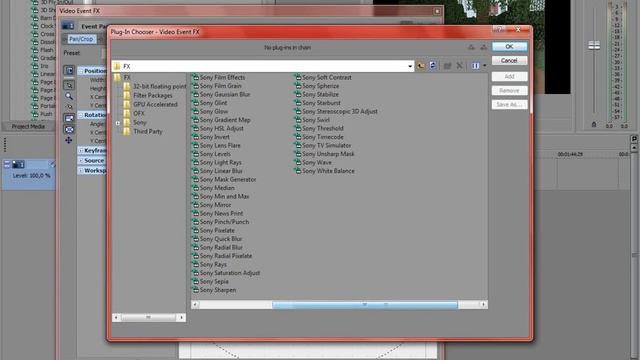The height and width of the screenshot is (360, 640).
Task: Click the move plug-in right icon
Action: 483,47
